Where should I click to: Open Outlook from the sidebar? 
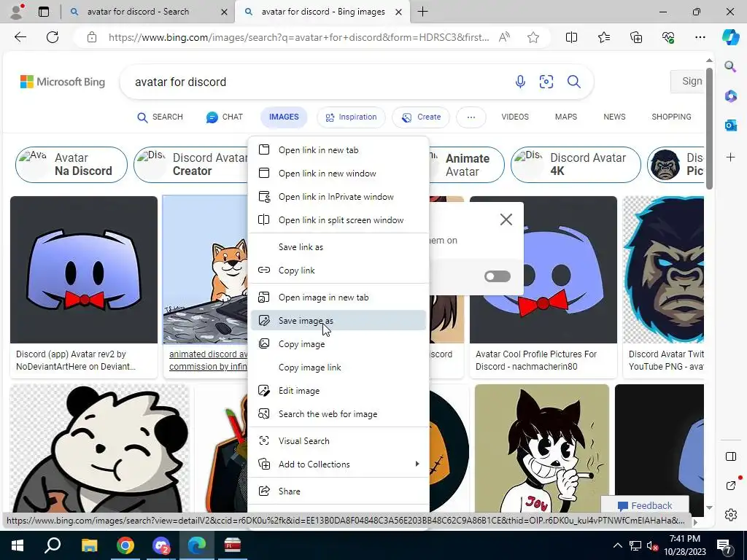(730, 125)
